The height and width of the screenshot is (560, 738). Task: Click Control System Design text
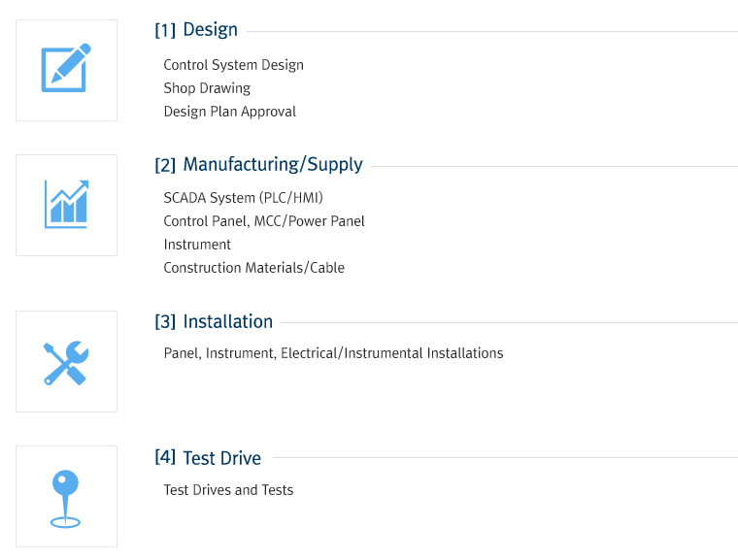click(233, 65)
